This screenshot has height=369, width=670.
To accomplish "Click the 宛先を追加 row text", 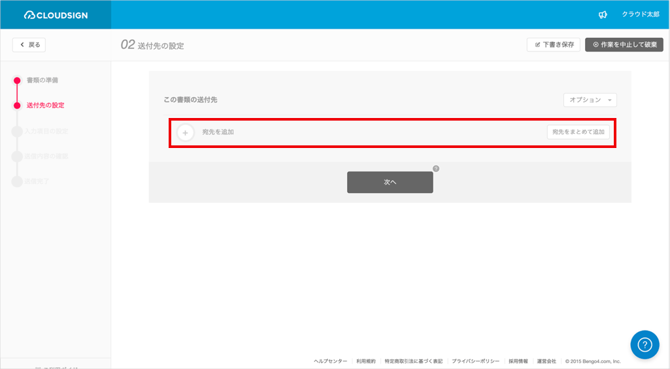I will [218, 132].
